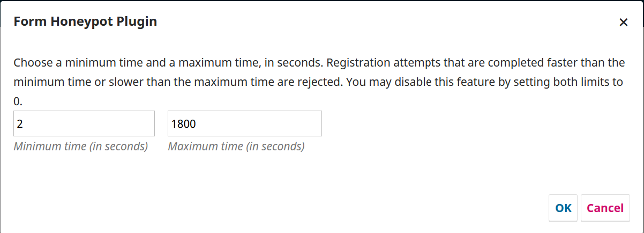The image size is (644, 233).
Task: Click the "Form Honeypot Plugin" title text
Action: pyautogui.click(x=85, y=21)
